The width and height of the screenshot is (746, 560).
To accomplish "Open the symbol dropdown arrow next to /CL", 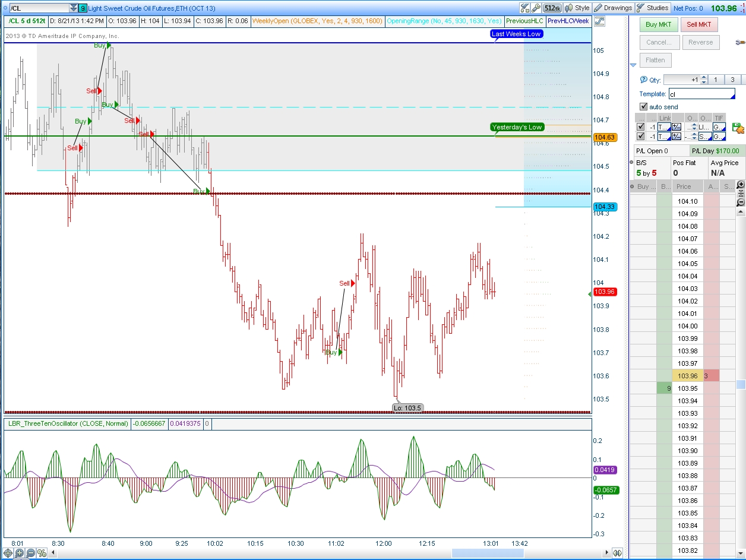I will click(x=74, y=8).
